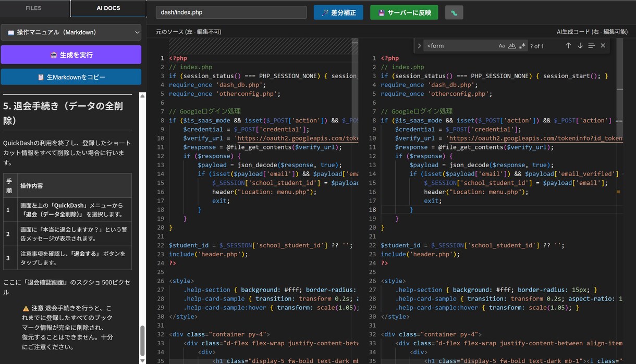Screen dimensions: 636x364
Task: Click the 操作内容 table header cell
Action: click(x=75, y=185)
